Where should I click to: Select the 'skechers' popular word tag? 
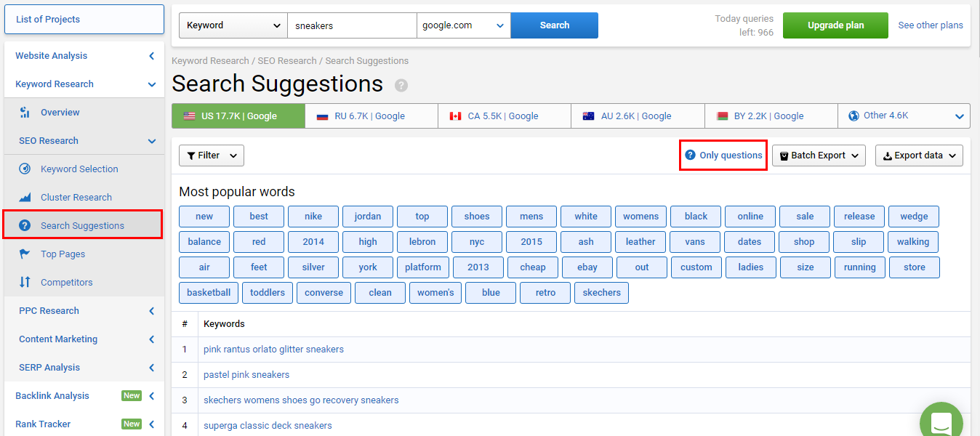tap(602, 293)
